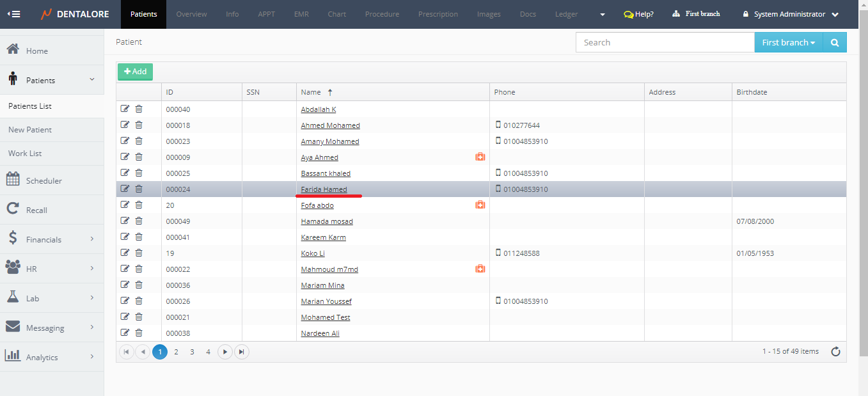Open patient Farida Hamed record

pos(324,189)
